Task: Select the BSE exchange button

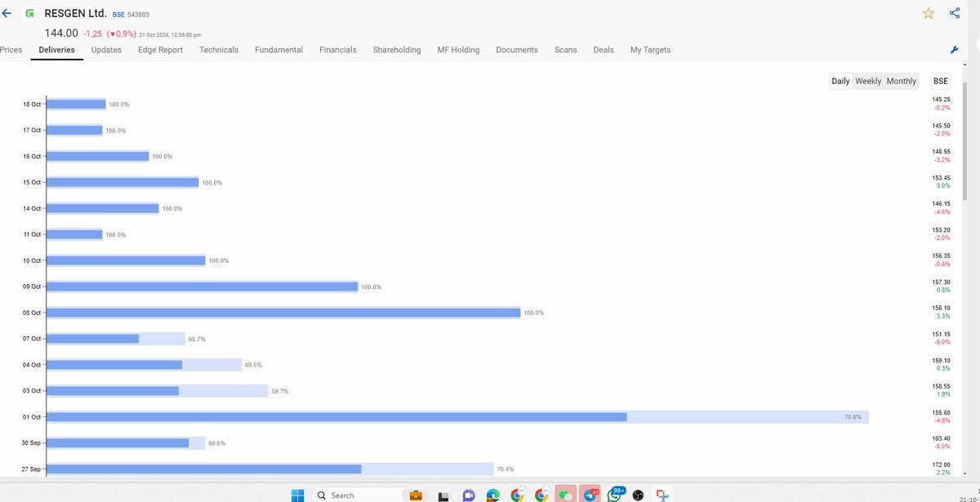Action: [x=941, y=81]
